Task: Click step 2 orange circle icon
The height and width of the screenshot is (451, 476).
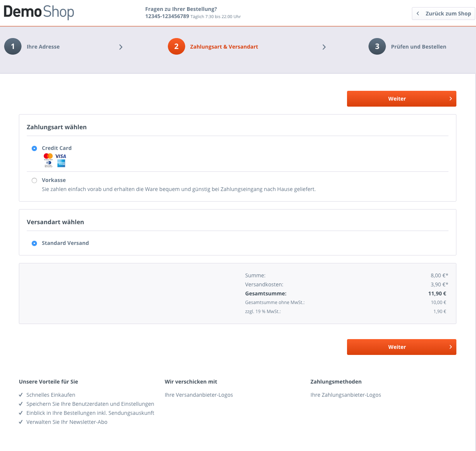Action: 177,46
